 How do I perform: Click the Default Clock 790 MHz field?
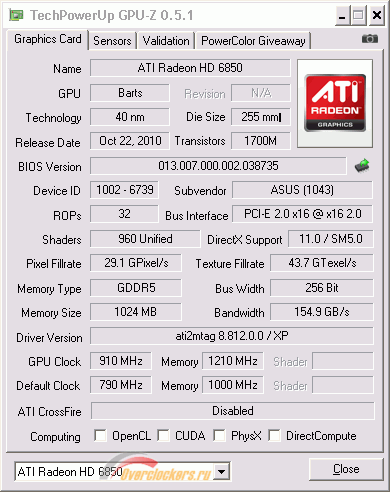pos(121,385)
